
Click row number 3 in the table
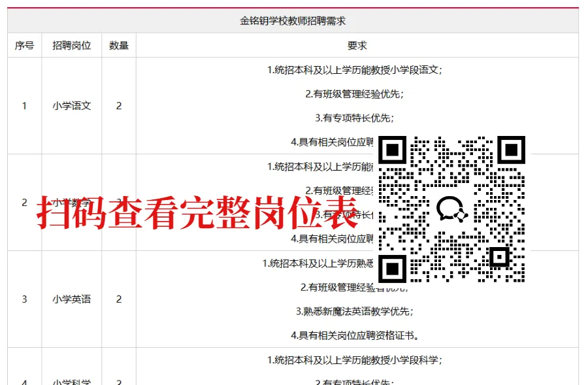[24, 299]
